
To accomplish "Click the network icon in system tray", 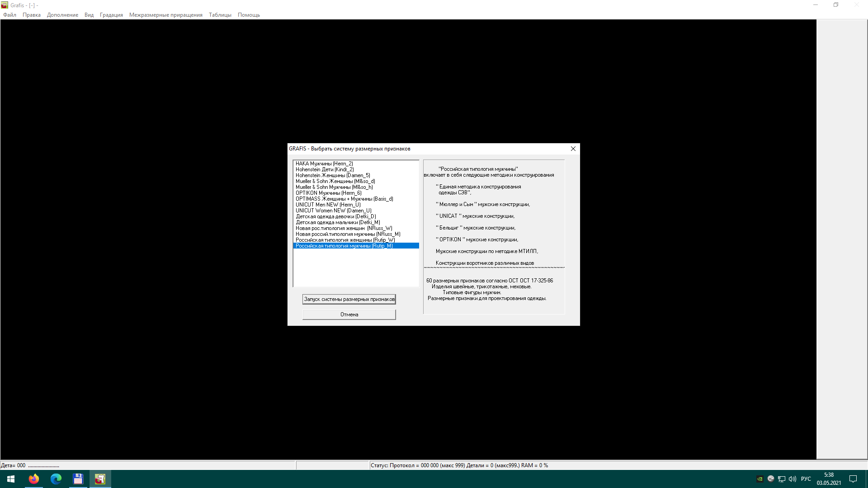I will coord(782,479).
